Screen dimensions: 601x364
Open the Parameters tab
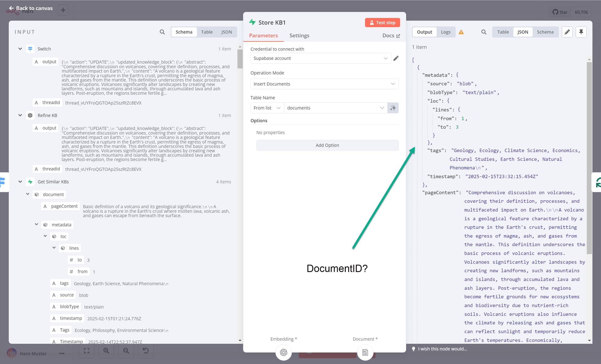click(x=263, y=36)
